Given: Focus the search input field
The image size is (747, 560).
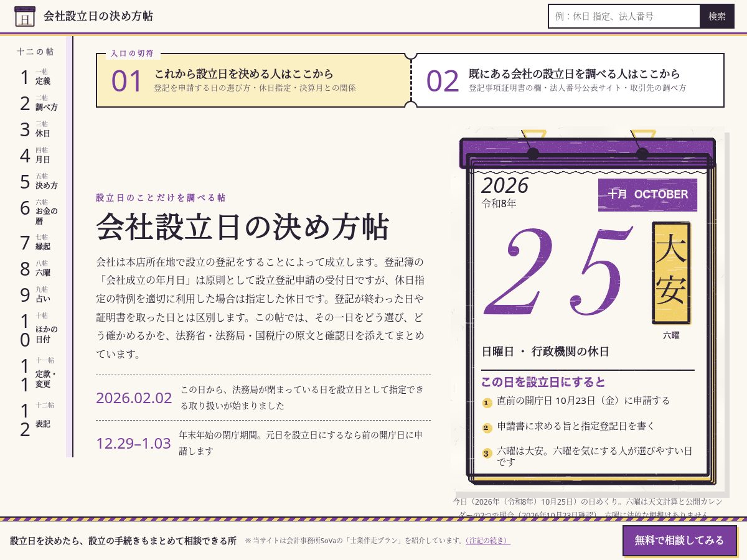Looking at the screenshot, I should pos(624,16).
